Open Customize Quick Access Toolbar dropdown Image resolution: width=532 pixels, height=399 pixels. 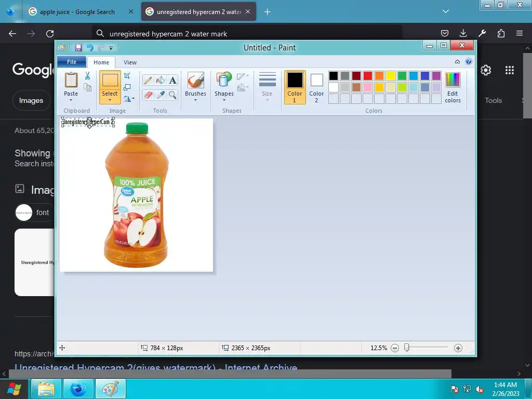tap(111, 48)
